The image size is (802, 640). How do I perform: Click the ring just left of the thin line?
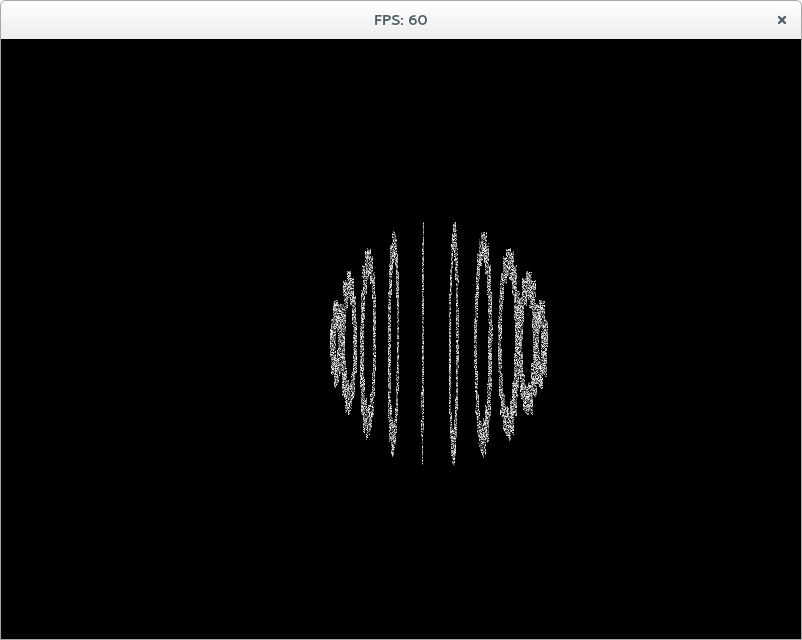coord(393,344)
